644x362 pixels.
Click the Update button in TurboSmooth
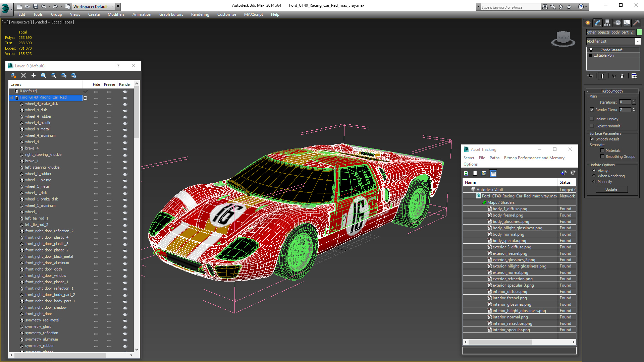click(611, 189)
